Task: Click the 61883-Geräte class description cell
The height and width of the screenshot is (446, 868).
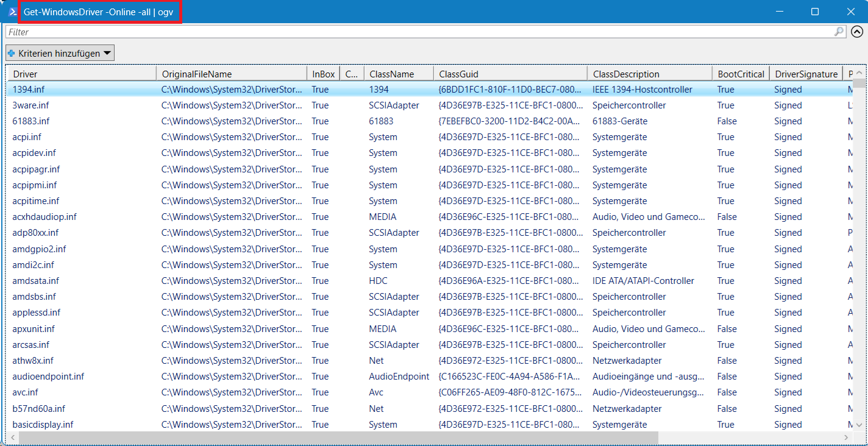Action: coord(620,121)
